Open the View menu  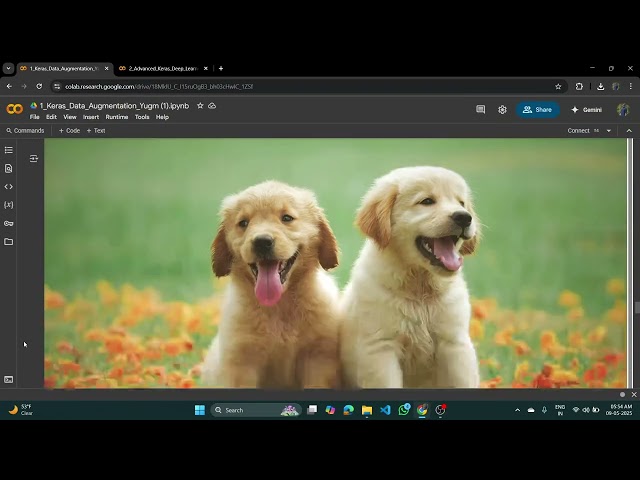coord(70,117)
